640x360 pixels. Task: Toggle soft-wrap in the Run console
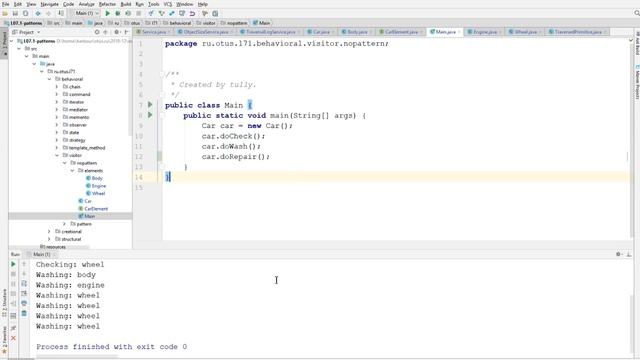click(24, 284)
